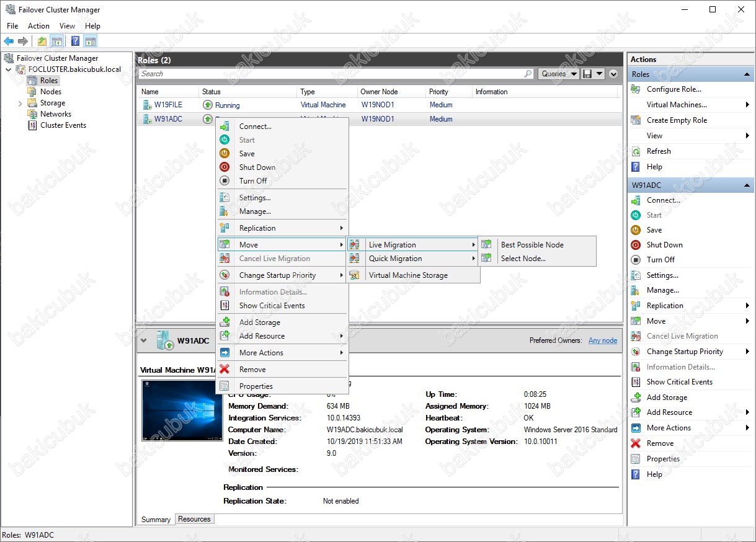Click the Save icon in Actions pane
Screen dimensions: 756x542
click(x=636, y=230)
